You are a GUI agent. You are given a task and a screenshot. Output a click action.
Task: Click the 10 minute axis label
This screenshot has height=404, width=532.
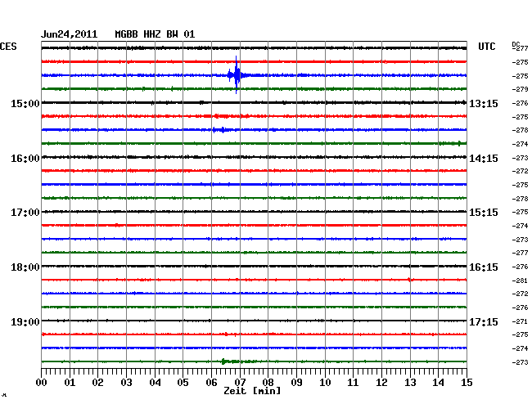point(325,382)
